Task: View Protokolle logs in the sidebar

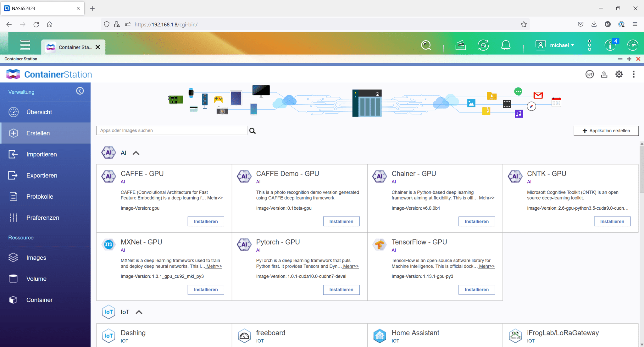Action: click(x=40, y=196)
